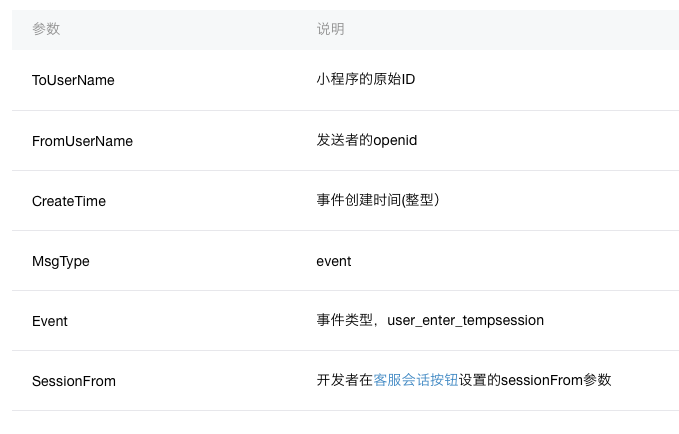The width and height of the screenshot is (679, 434).
Task: Click the event value in MsgType row
Action: tap(334, 261)
